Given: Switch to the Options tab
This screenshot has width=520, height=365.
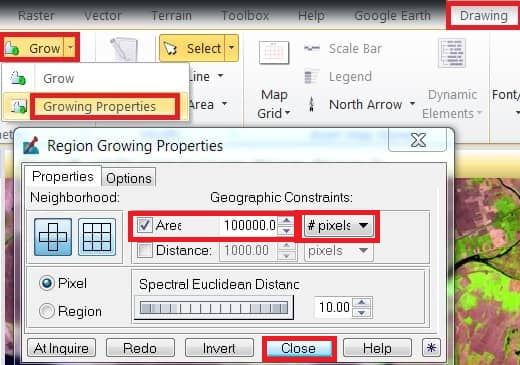Looking at the screenshot, I should pos(129,178).
